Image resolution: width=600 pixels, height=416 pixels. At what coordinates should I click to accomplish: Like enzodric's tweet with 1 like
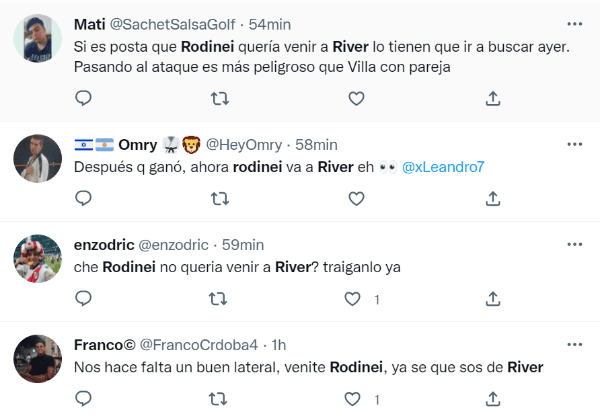(353, 299)
